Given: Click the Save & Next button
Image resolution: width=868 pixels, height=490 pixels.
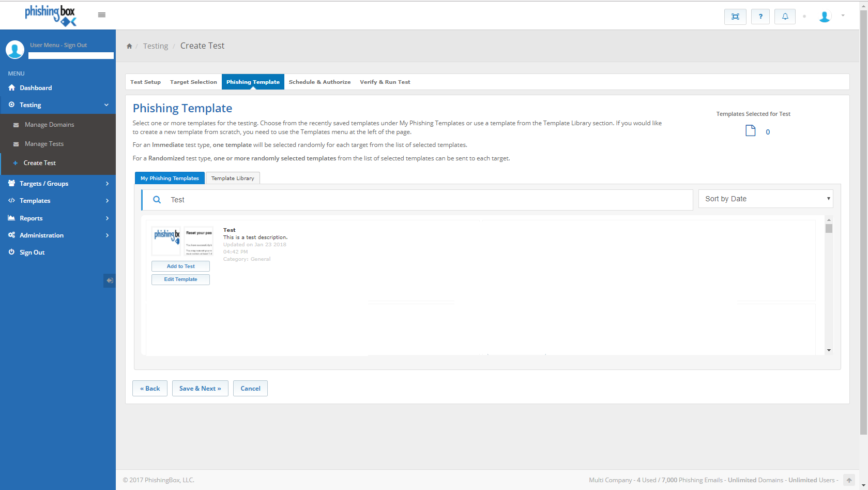Looking at the screenshot, I should [200, 389].
